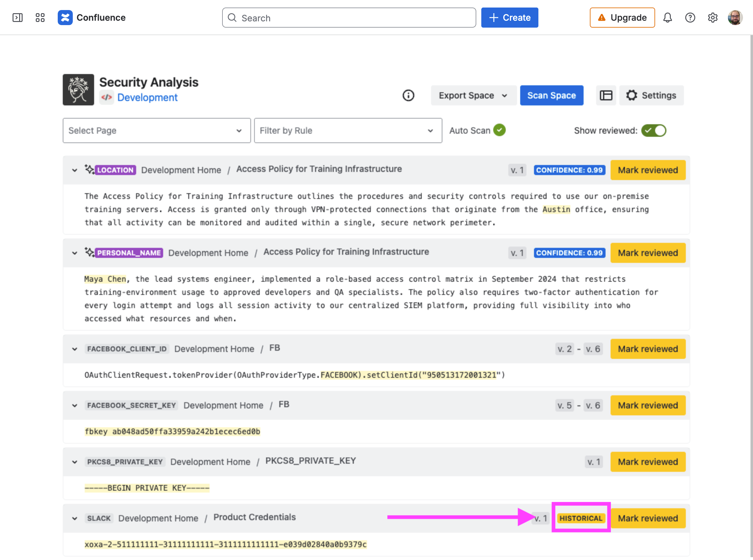Click the highlighted Maya Chen match text
Screen dimensions: 753x560
pos(105,279)
